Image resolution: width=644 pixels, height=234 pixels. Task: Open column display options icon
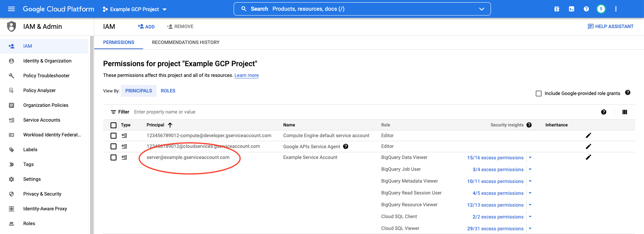[x=625, y=112]
